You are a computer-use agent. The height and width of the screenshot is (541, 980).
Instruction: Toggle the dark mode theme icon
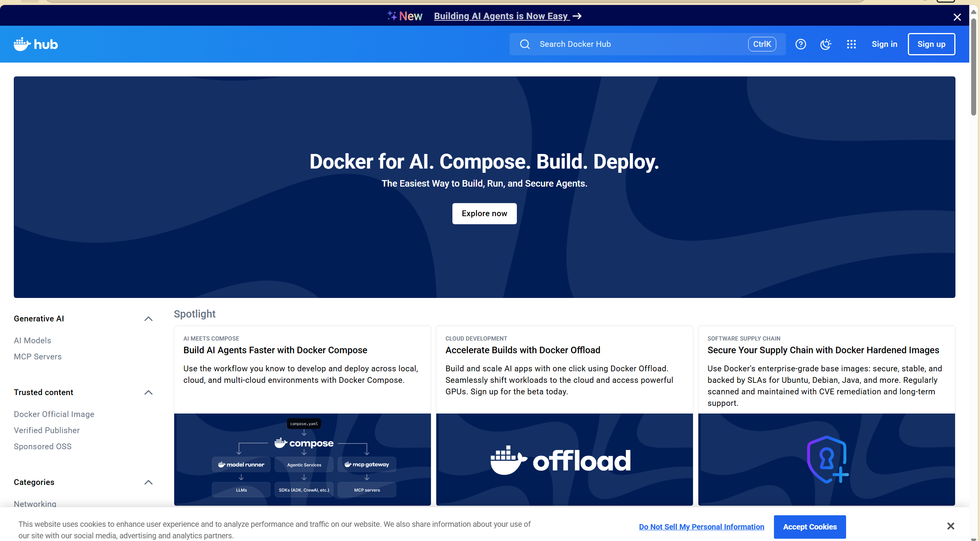pyautogui.click(x=826, y=44)
